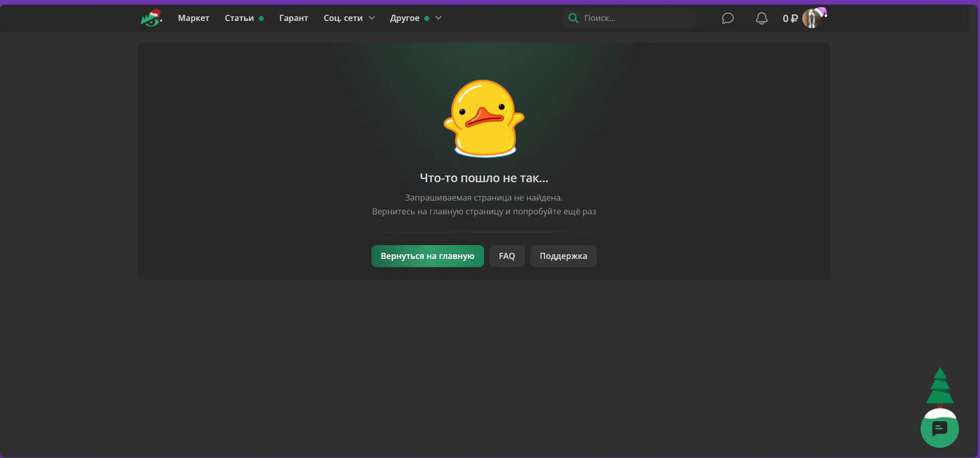Click the site logo with Santa hat
Screen dimensions: 980x458
pyautogui.click(x=151, y=18)
